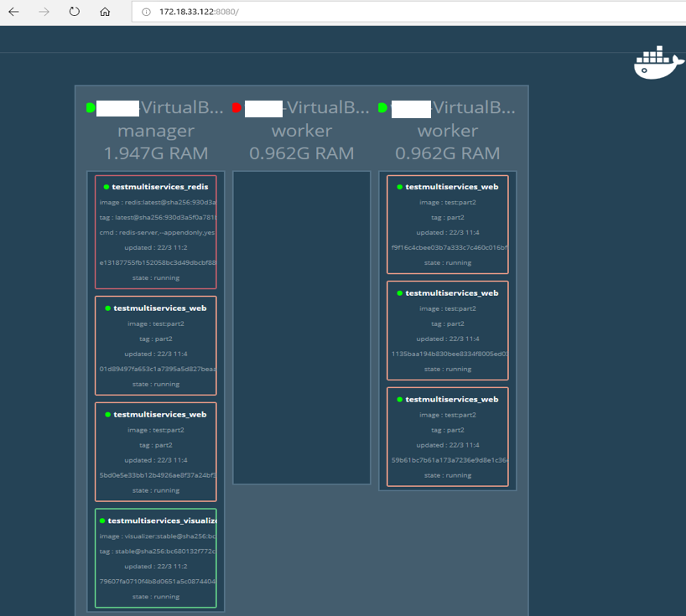
Task: Click the address bar URL field
Action: (x=335, y=13)
